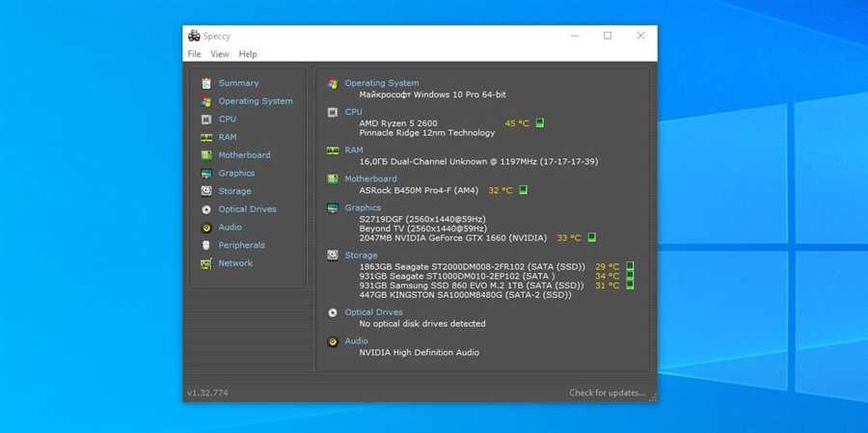Click the Motherboard heading in summary panel
Screen dimensions: 868x433
[x=371, y=178]
